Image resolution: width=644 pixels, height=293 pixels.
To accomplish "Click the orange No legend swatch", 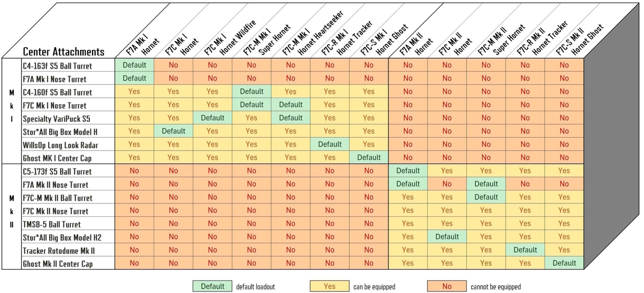I will (x=447, y=286).
